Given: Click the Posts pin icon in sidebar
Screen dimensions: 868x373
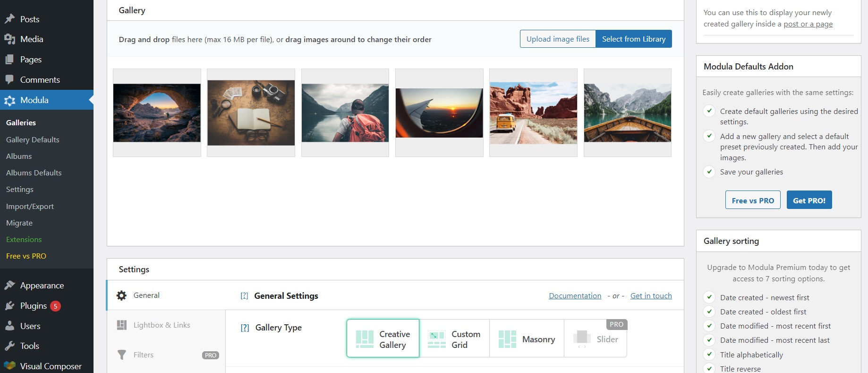Looking at the screenshot, I should coord(9,19).
